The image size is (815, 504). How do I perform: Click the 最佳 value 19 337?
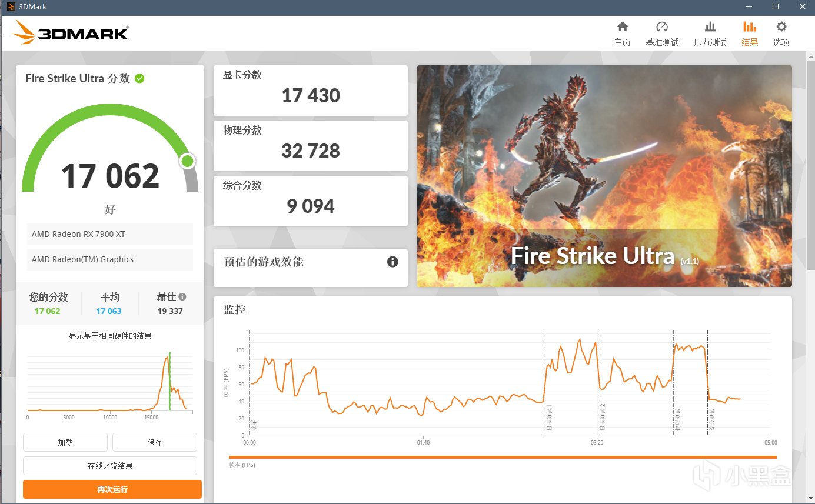coord(170,311)
